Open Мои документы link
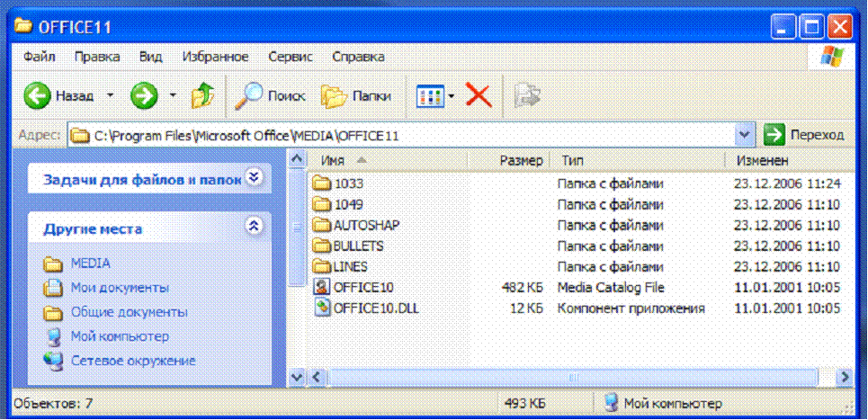The width and height of the screenshot is (868, 420). [x=121, y=288]
